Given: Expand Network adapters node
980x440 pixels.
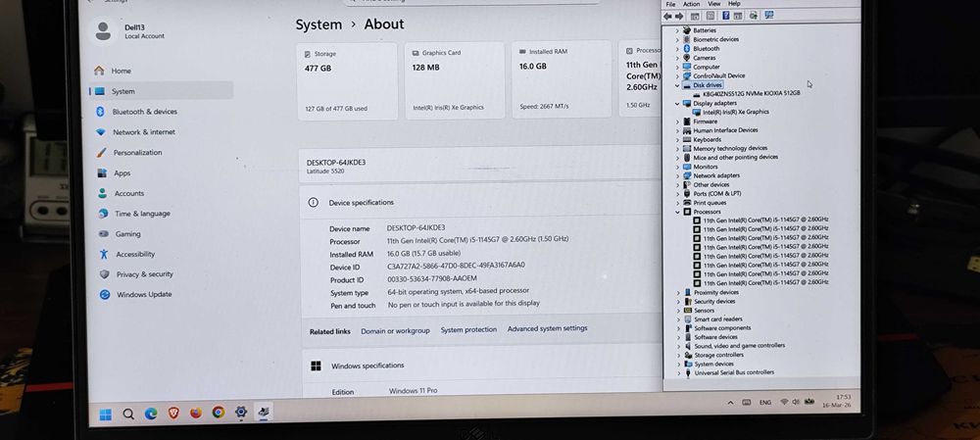Looking at the screenshot, I should 677,175.
